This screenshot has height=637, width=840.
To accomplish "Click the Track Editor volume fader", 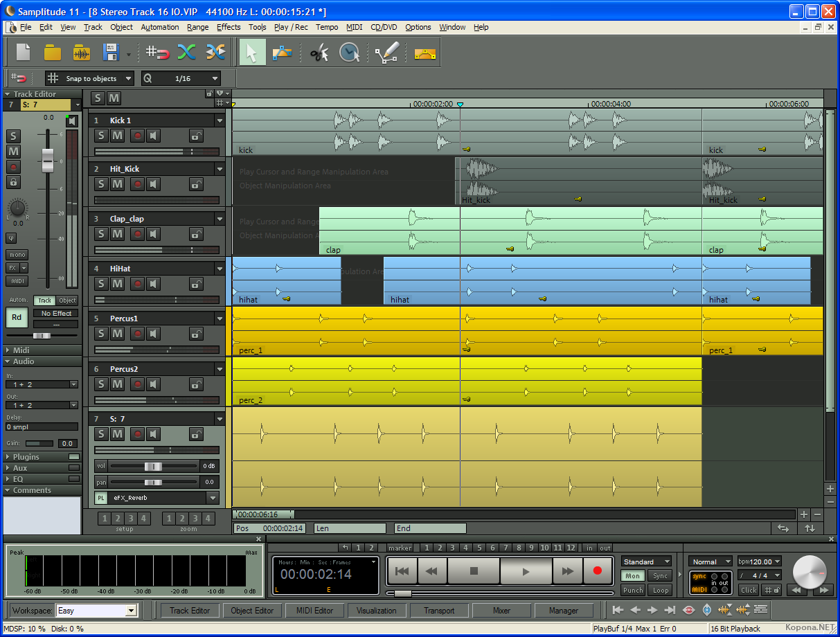I will click(48, 161).
